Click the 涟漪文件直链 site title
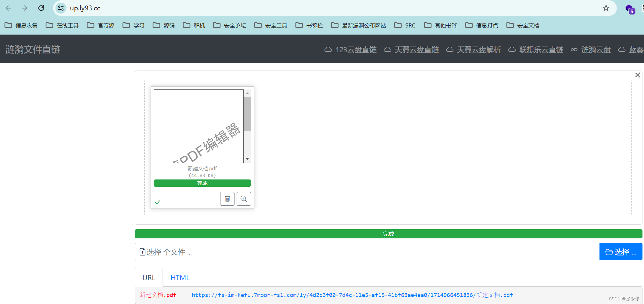 [33, 49]
